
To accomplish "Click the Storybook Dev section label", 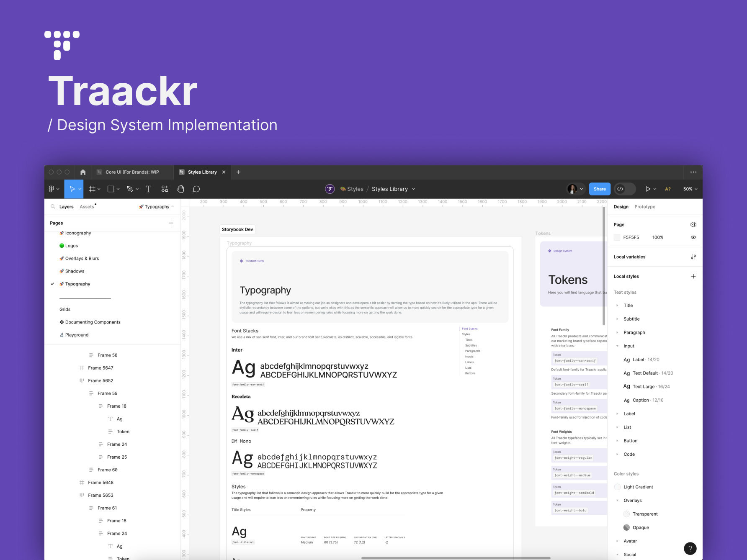I will pos(237,229).
